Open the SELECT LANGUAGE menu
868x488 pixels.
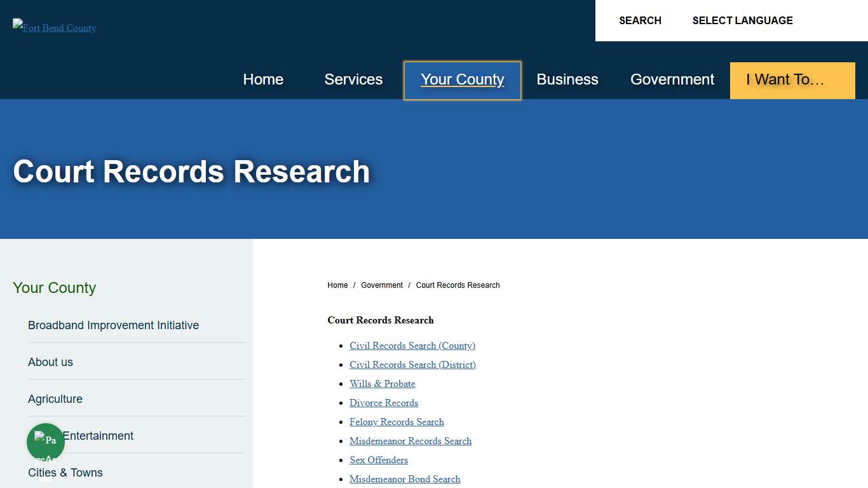(x=742, y=20)
